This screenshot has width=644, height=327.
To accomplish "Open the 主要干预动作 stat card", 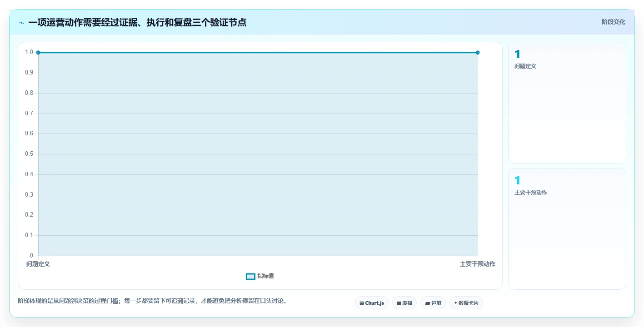I will coord(567,229).
